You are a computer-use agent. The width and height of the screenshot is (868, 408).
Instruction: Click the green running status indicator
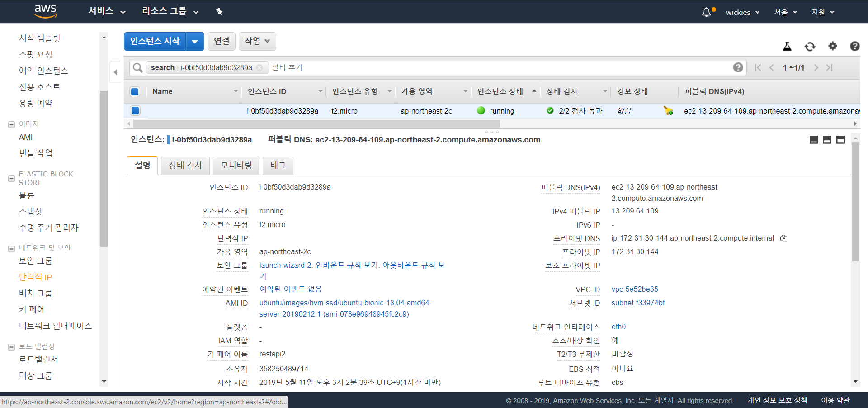tap(481, 110)
